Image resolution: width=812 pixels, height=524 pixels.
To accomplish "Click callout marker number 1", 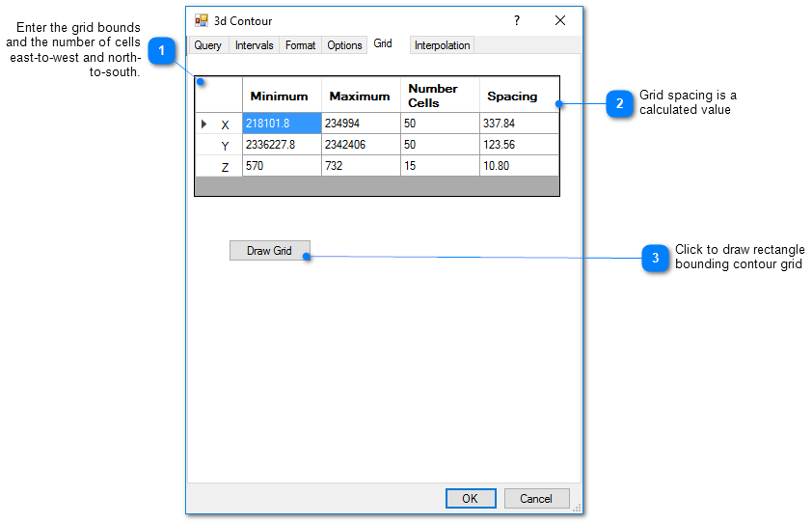I will point(162,50).
